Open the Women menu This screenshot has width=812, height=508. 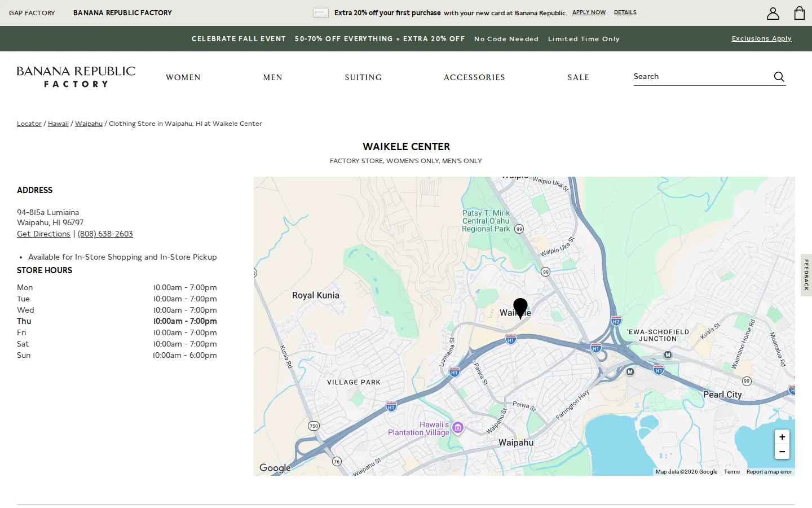coord(183,77)
